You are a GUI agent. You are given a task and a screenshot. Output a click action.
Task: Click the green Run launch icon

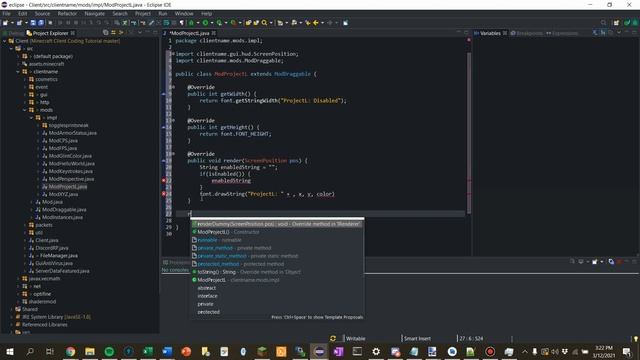coord(206,23)
